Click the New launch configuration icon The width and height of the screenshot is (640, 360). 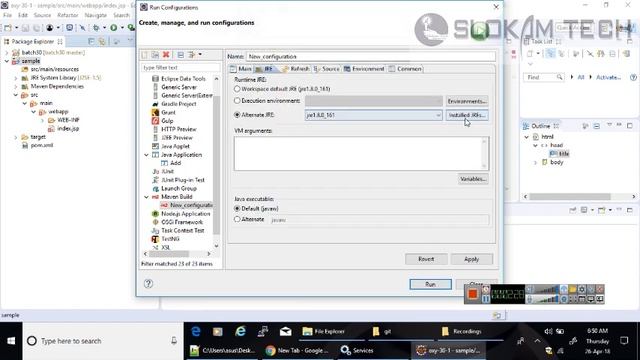point(144,55)
